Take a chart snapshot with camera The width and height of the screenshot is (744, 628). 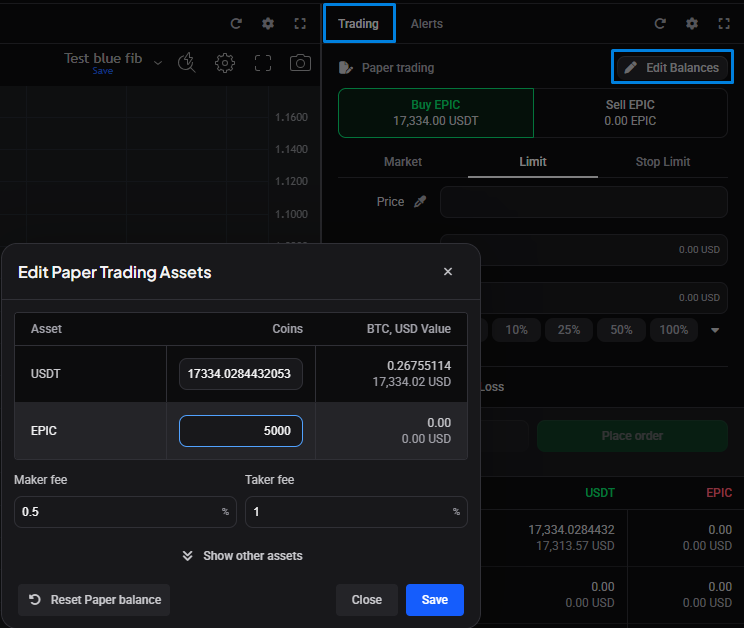tap(300, 63)
